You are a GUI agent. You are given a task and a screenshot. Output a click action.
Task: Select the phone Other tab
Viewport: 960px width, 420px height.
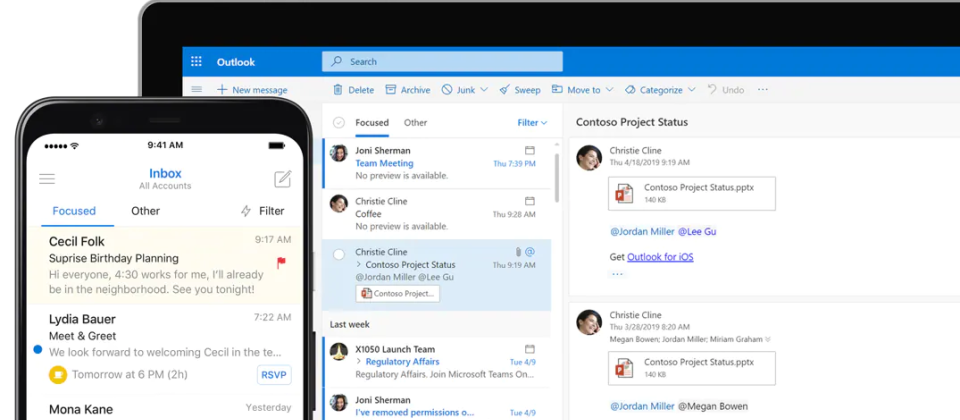click(x=145, y=211)
